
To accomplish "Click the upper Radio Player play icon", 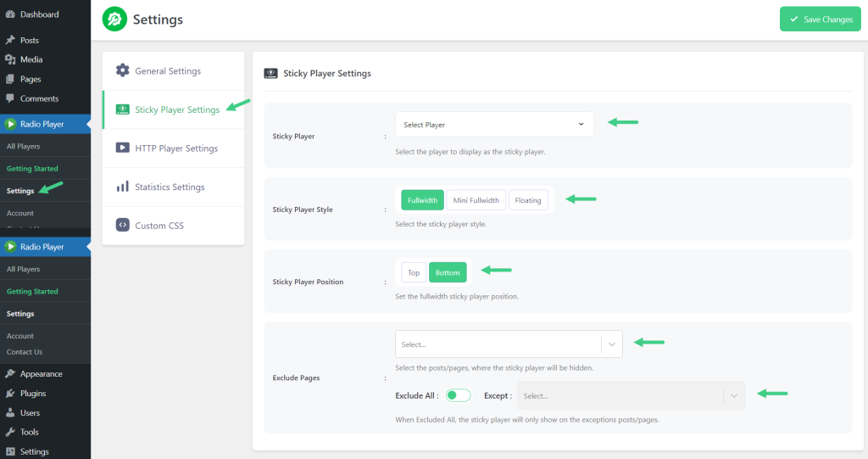I will 10,124.
